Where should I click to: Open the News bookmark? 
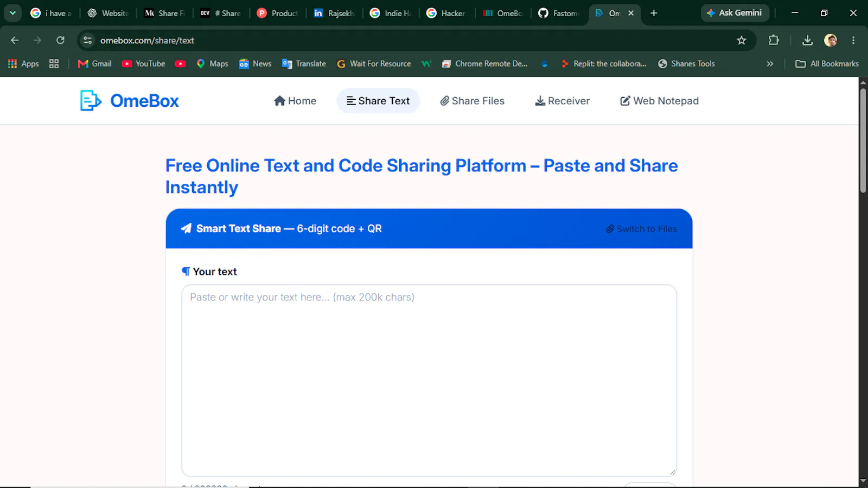pos(255,63)
